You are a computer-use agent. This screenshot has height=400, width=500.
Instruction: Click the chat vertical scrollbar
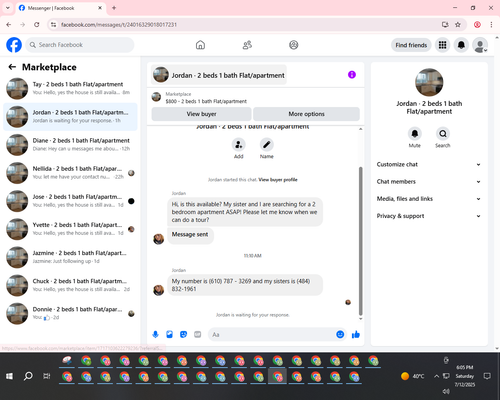point(360,241)
